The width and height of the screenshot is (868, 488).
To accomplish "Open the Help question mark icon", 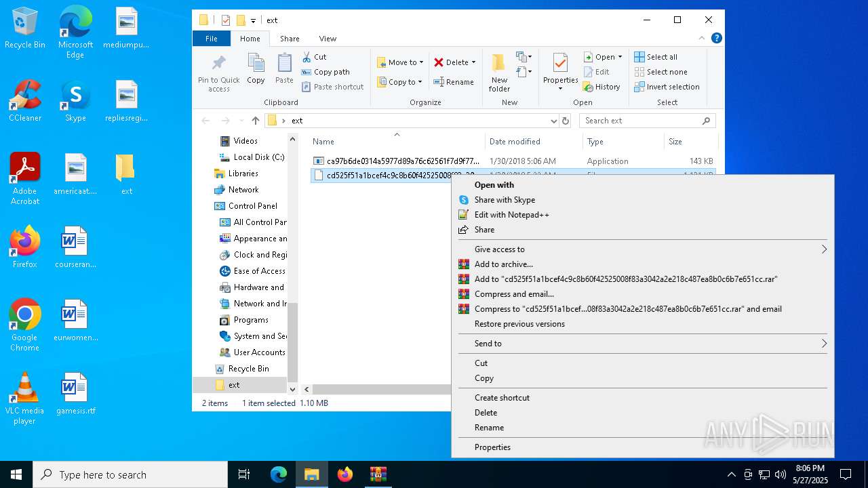I will (x=716, y=39).
